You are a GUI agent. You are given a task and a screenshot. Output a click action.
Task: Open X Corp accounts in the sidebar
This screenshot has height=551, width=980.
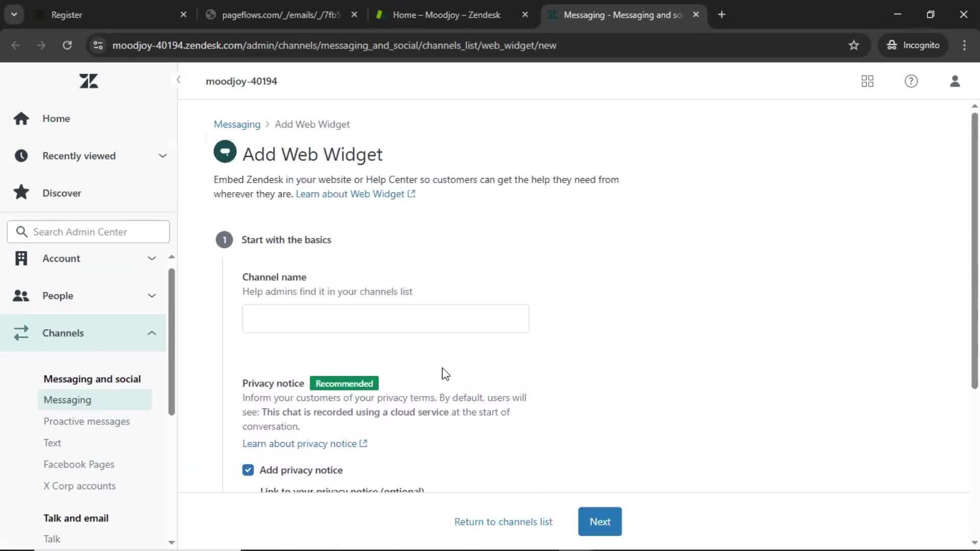(80, 486)
